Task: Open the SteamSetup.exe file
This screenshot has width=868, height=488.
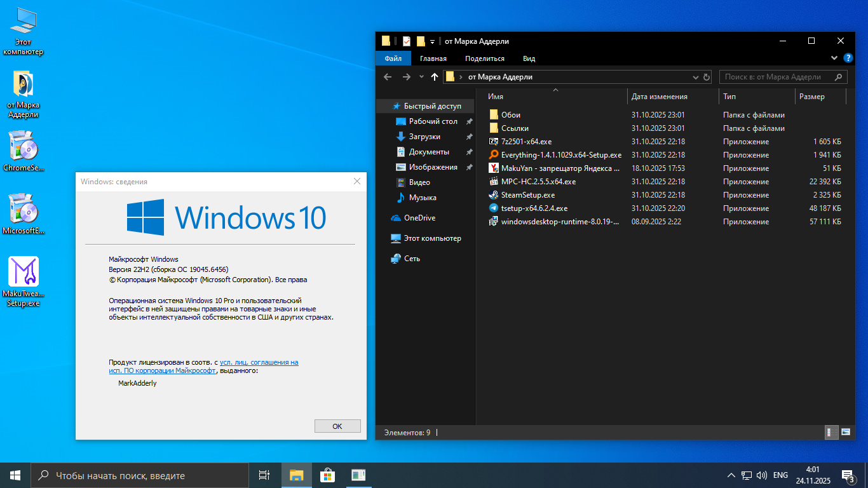Action: coord(527,195)
